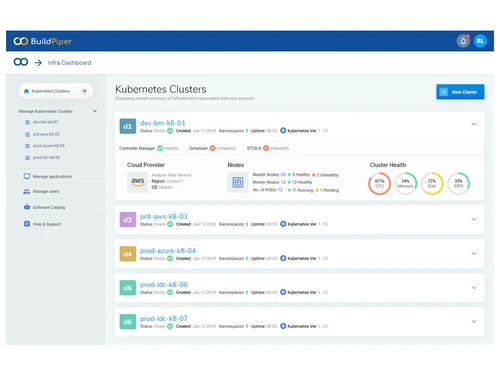Click the arrow in Kubernetes Clusters pill
500x375 pixels.
click(x=84, y=91)
